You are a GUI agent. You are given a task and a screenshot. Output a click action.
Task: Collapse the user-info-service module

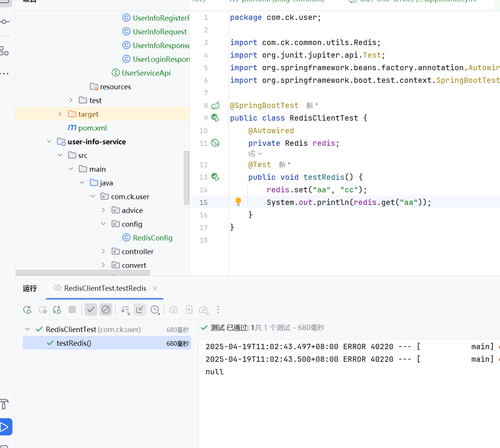[49, 141]
